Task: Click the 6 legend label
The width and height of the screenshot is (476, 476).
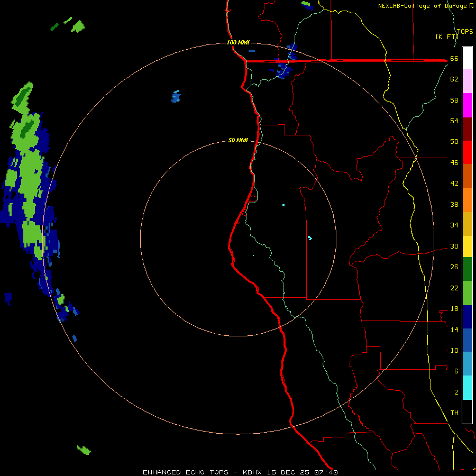Action: (456, 371)
